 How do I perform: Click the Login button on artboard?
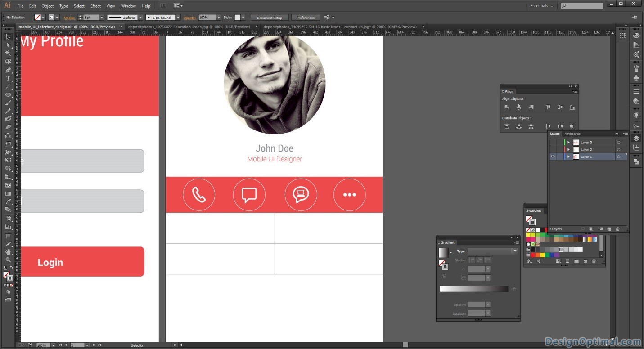83,262
